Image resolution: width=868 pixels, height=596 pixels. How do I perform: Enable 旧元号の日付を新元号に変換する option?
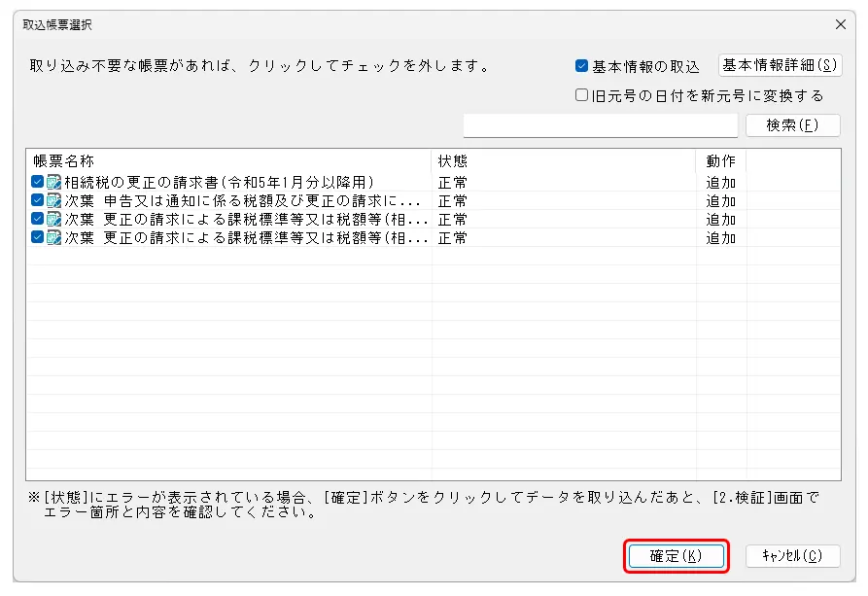click(x=582, y=95)
